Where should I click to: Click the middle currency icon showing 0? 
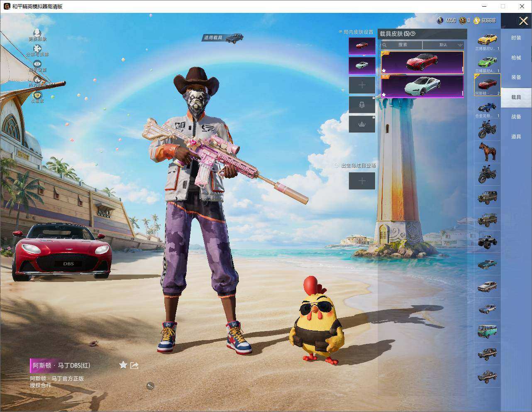point(463,20)
